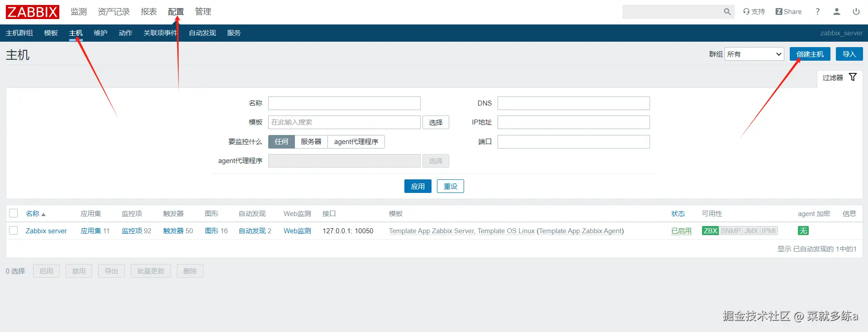This screenshot has height=332, width=868.
Task: Click the 创建主机 button
Action: coord(810,54)
